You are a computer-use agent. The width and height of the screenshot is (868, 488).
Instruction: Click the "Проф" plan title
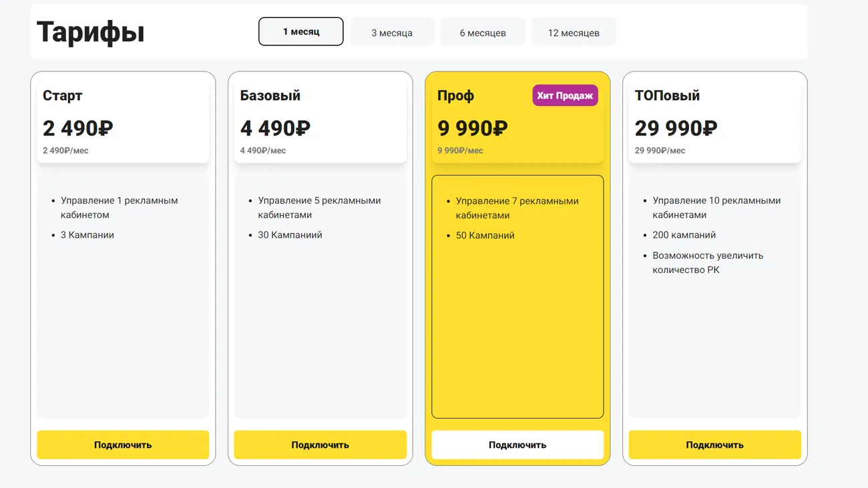click(456, 95)
